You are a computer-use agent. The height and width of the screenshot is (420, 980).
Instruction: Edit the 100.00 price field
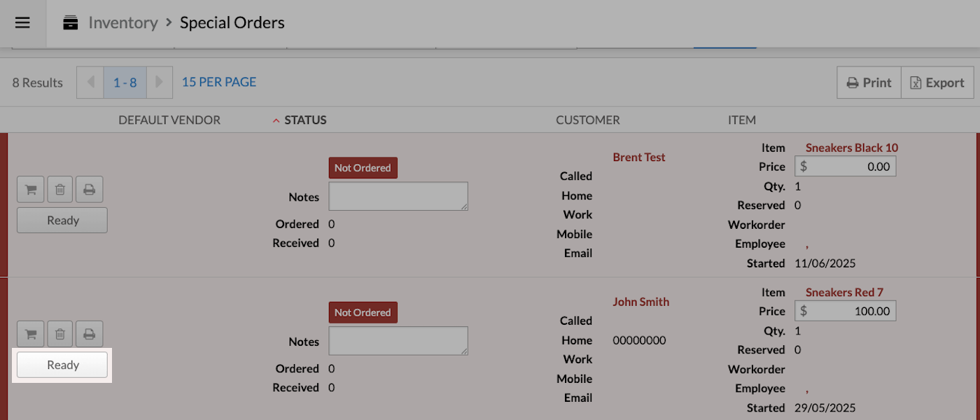[x=845, y=311]
